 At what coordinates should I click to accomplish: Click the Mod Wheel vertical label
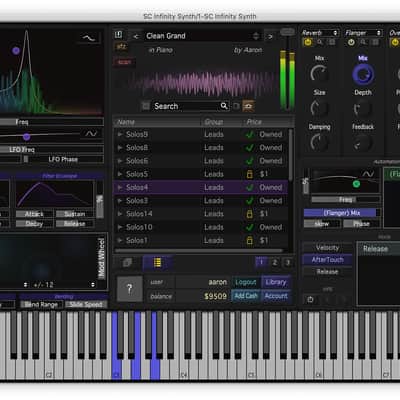point(101,258)
